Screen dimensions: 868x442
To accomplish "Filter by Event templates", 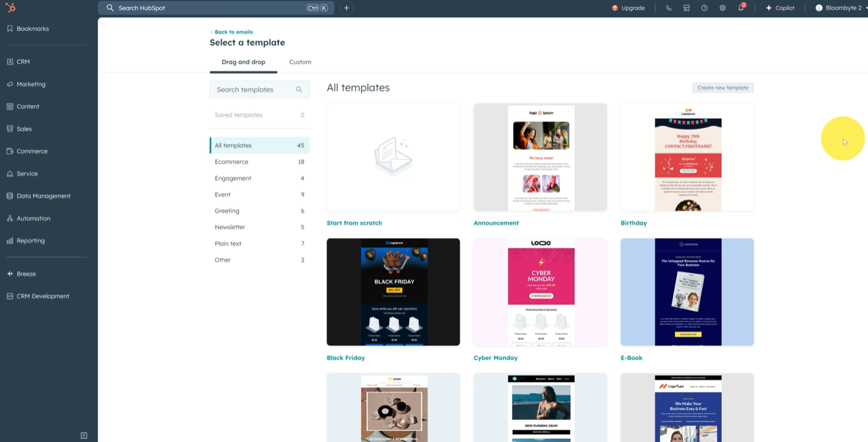I will [259, 194].
